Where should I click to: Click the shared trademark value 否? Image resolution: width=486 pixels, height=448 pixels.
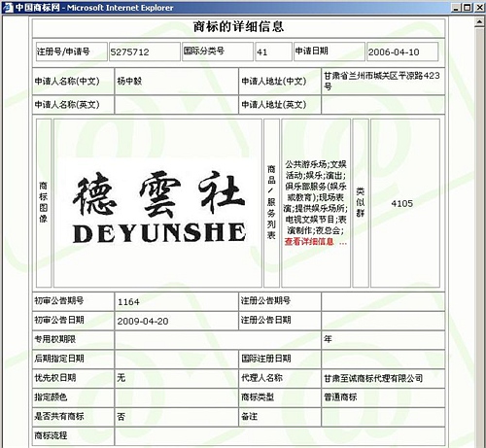(121, 416)
